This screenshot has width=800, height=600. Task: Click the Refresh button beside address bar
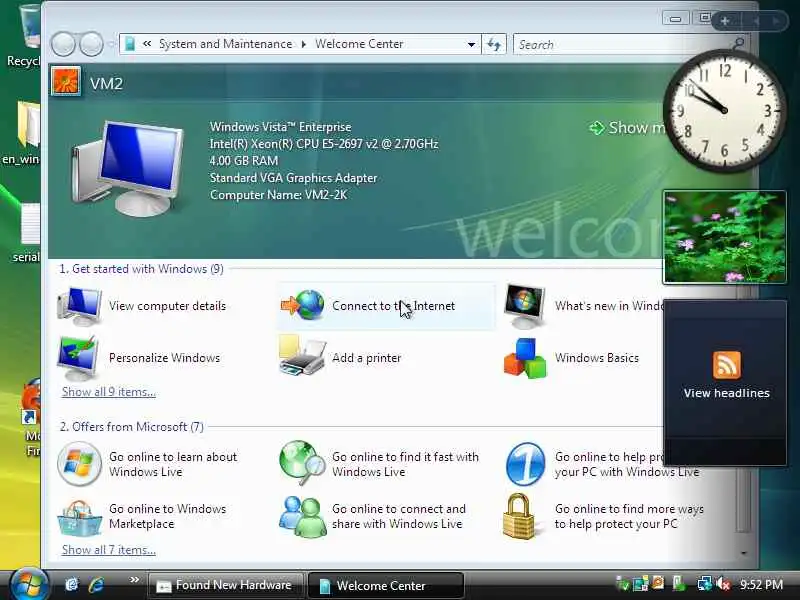(494, 44)
